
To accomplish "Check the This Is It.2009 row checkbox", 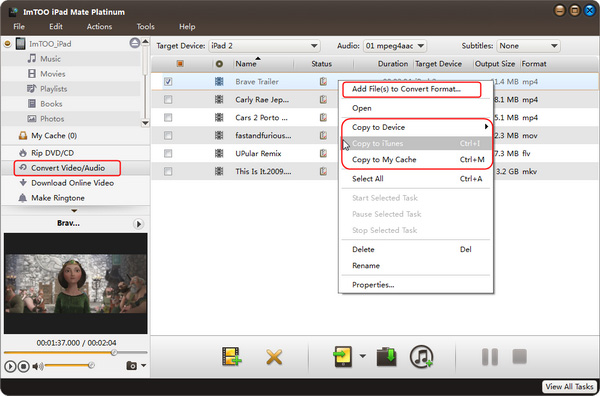I will click(x=168, y=171).
